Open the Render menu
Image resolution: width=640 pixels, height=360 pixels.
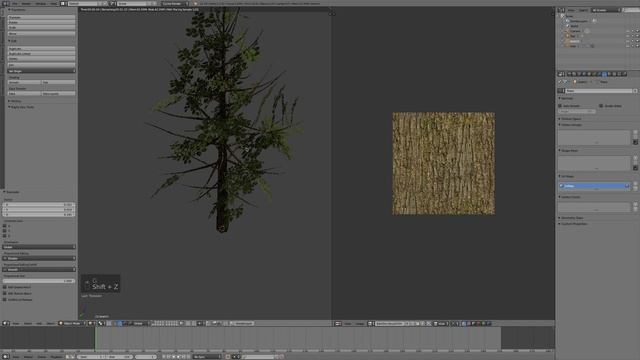(x=26, y=3)
